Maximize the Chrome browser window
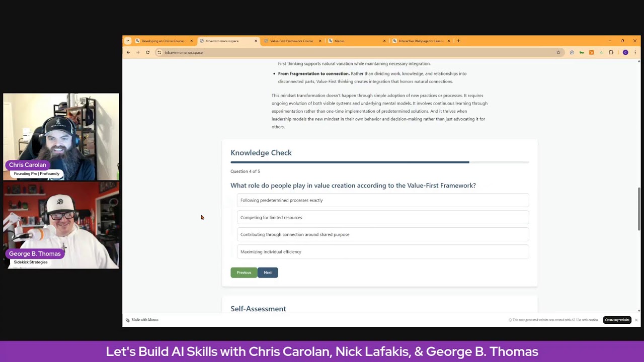The width and height of the screenshot is (644, 362). [622, 41]
